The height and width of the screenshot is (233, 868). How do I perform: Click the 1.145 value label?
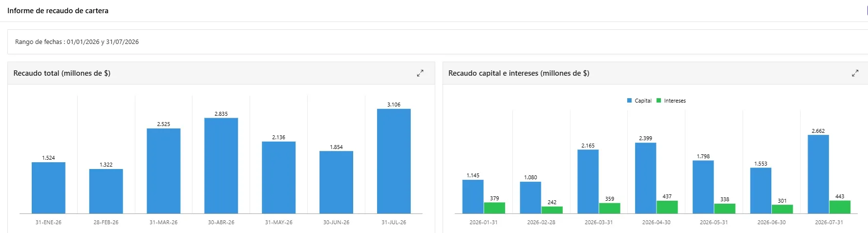point(473,175)
